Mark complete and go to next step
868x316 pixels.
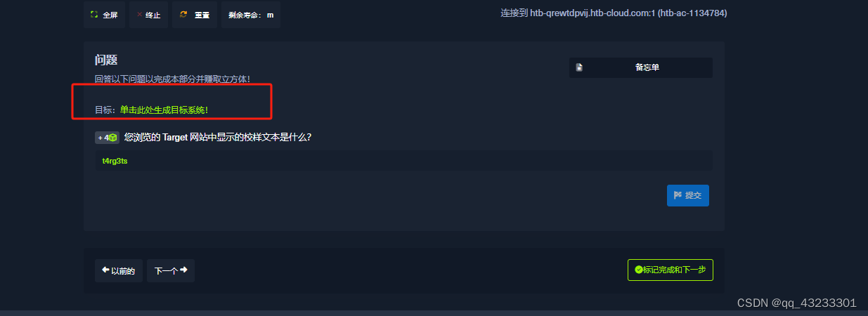pyautogui.click(x=671, y=270)
